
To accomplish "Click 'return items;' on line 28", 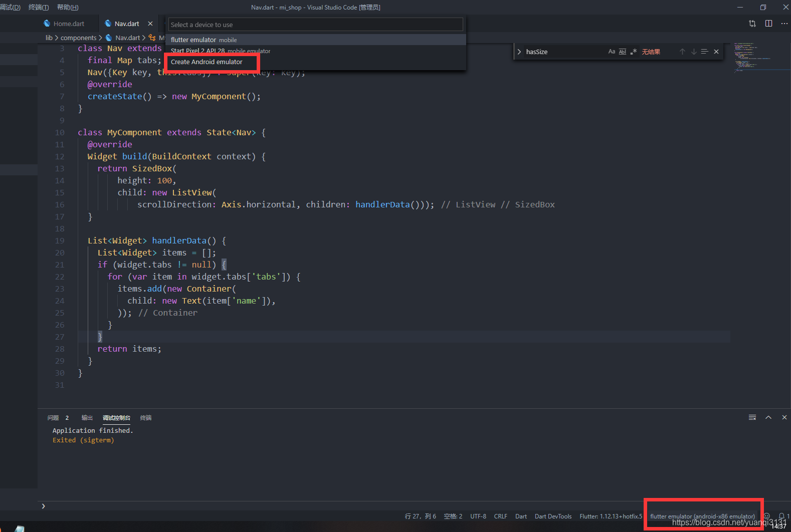I will click(x=129, y=349).
